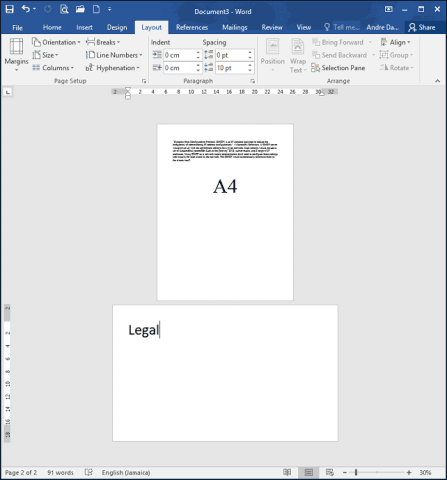This screenshot has width=447, height=480.
Task: Open the Review tab
Action: pos(272,28)
